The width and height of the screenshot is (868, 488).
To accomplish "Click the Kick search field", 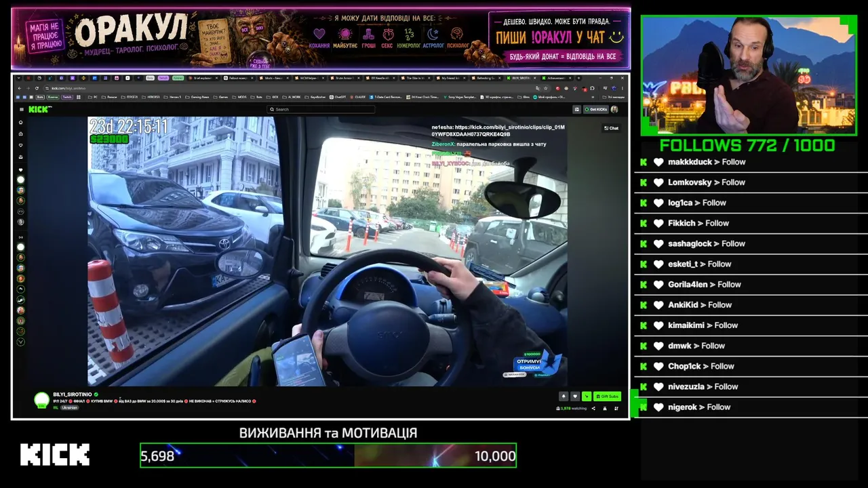I will [321, 109].
